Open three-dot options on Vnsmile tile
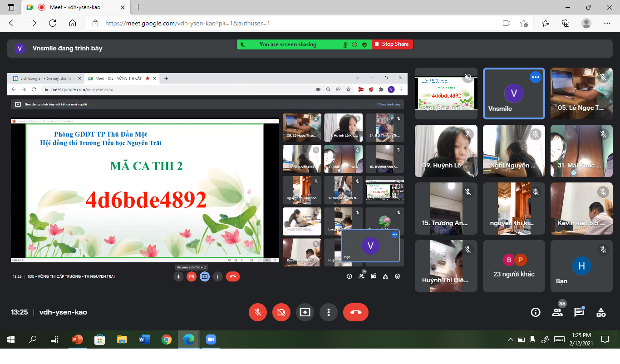This screenshot has height=364, width=620. [x=536, y=77]
